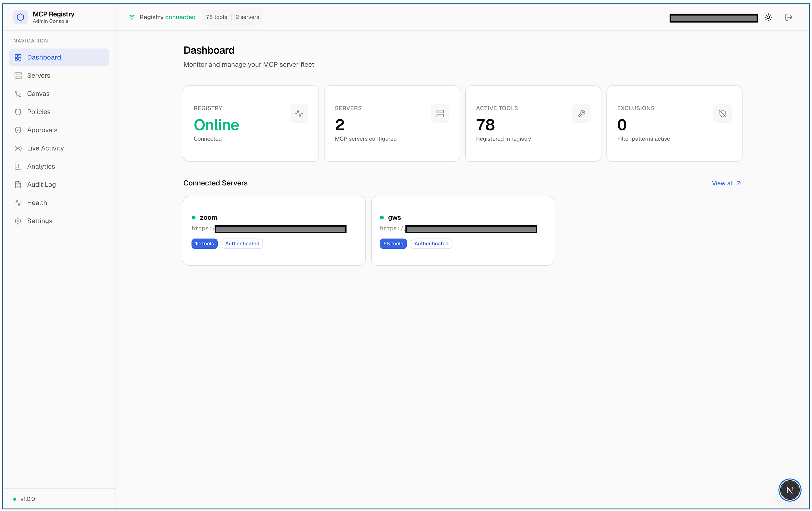The image size is (812, 511).
Task: Click the 68 tools badge on gws
Action: point(393,244)
